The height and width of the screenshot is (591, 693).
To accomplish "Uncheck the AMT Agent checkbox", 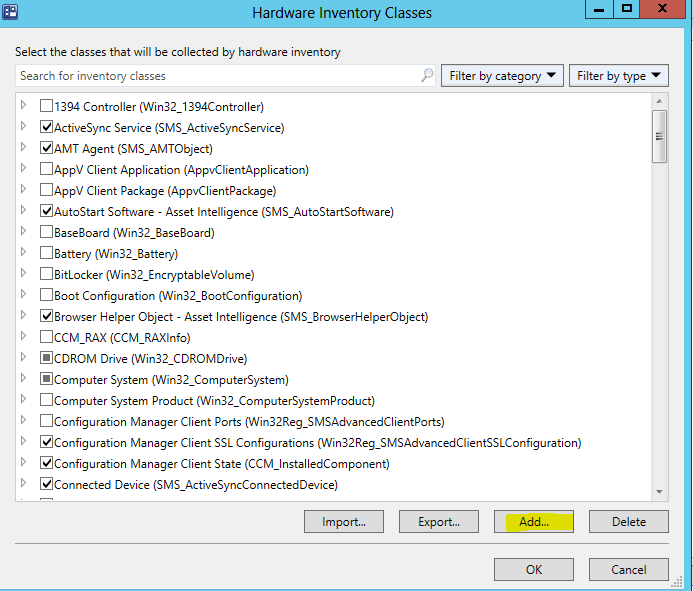I will 46,148.
